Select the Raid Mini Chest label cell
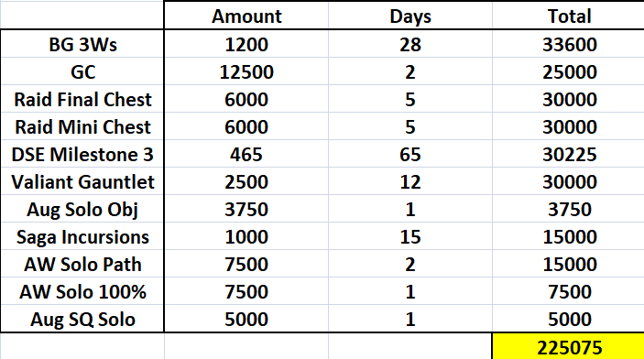The height and width of the screenshot is (359, 644). 82,126
